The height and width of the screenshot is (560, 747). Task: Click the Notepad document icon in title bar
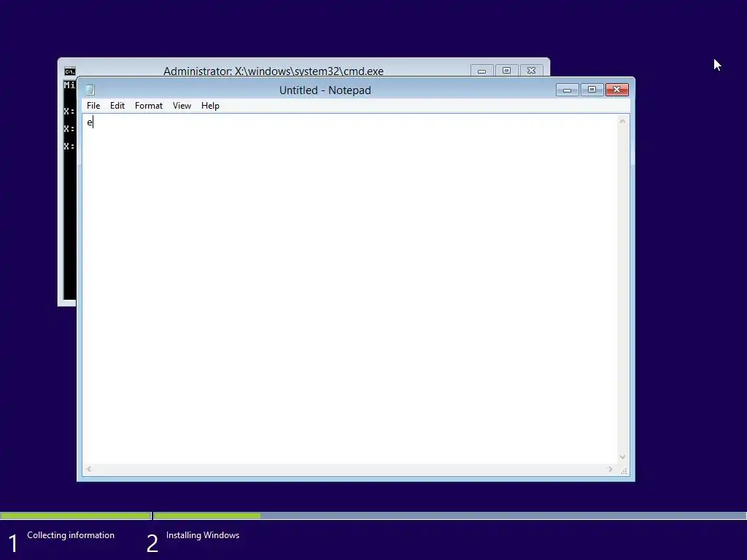tap(90, 90)
